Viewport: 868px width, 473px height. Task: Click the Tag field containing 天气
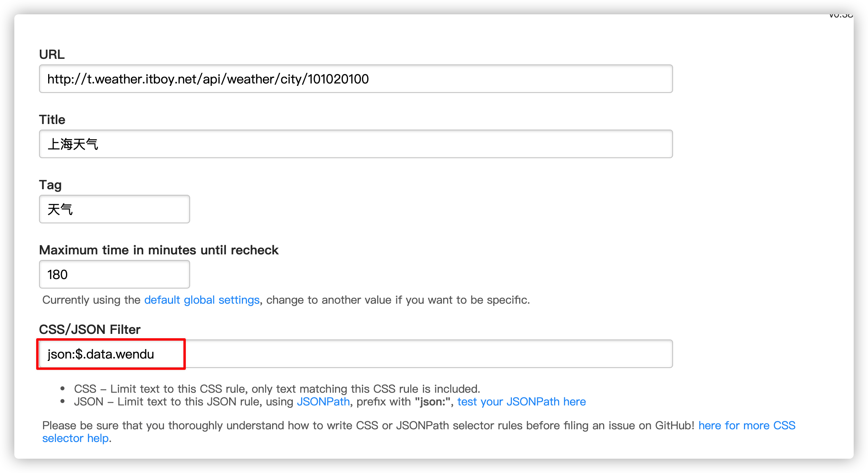(114, 209)
